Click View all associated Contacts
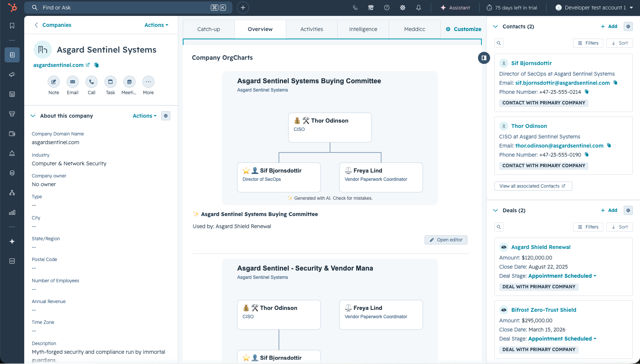Image resolution: width=640 pixels, height=364 pixels. pos(533,186)
